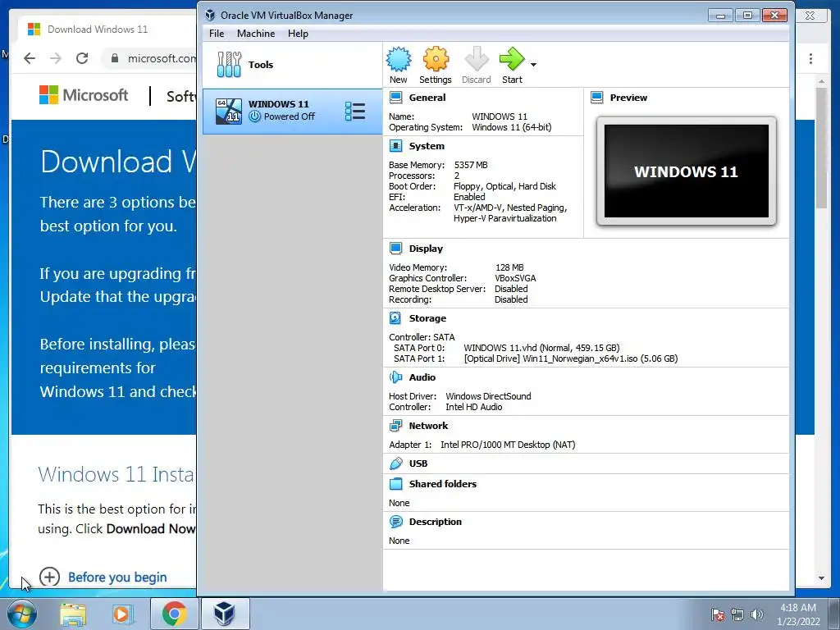This screenshot has height=630, width=840.
Task: Click the USB section plug icon
Action: coord(396,463)
